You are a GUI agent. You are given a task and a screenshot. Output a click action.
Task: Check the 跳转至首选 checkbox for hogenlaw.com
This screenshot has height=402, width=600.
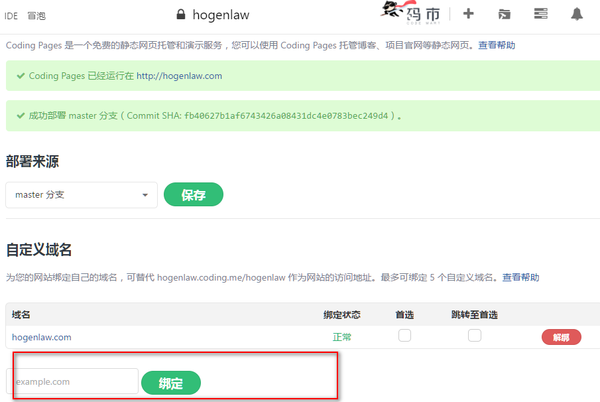pyautogui.click(x=474, y=336)
